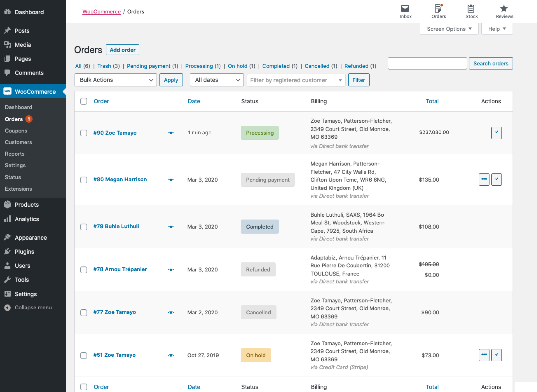Click the search orders text field
537x392 pixels.
tap(427, 63)
